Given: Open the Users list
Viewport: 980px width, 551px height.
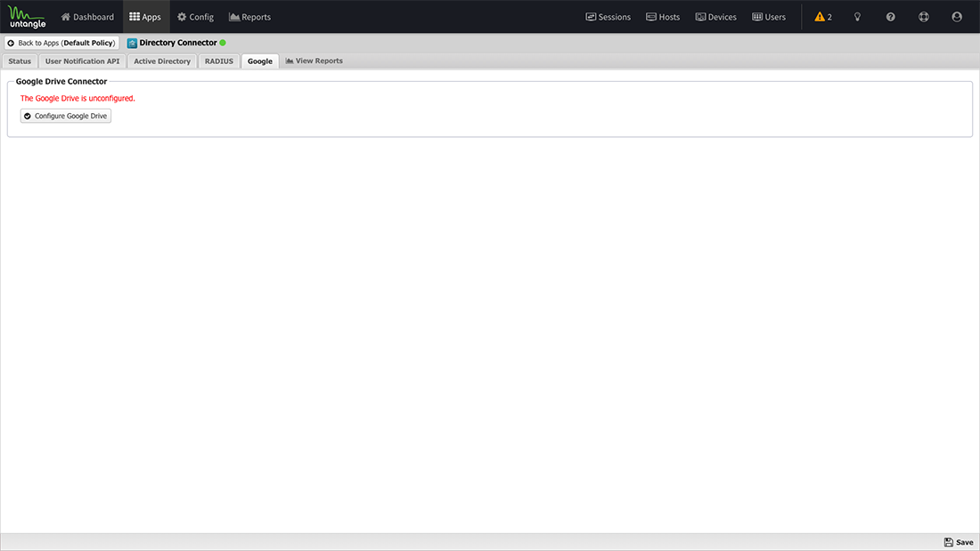Looking at the screenshot, I should [769, 17].
